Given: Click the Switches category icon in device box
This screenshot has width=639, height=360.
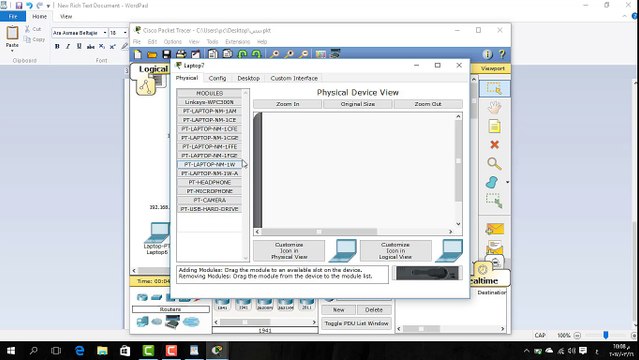Looking at the screenshot, I should click(156, 298).
